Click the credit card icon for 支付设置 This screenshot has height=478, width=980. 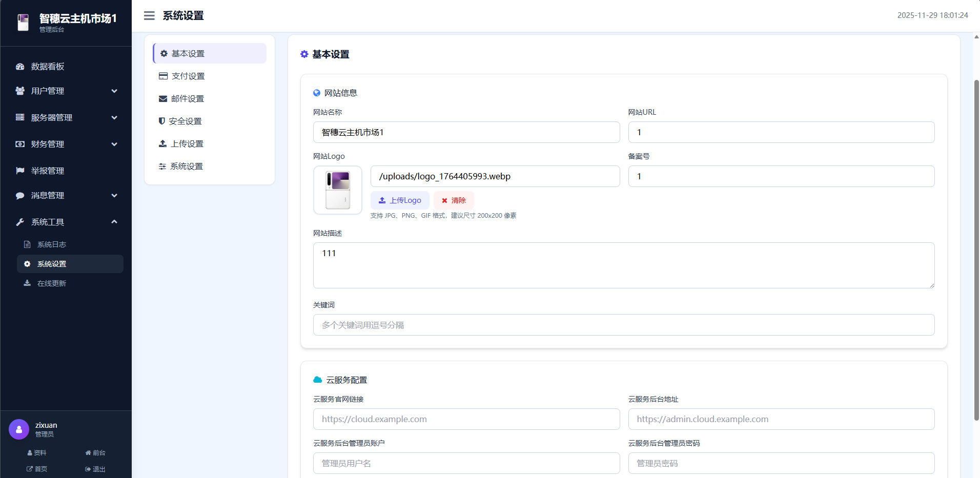pyautogui.click(x=163, y=76)
